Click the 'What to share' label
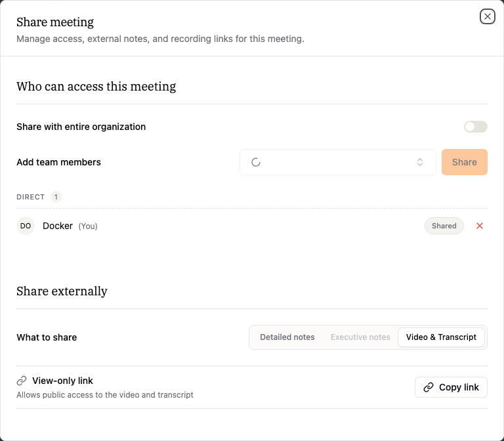This screenshot has width=504, height=441. [x=47, y=337]
